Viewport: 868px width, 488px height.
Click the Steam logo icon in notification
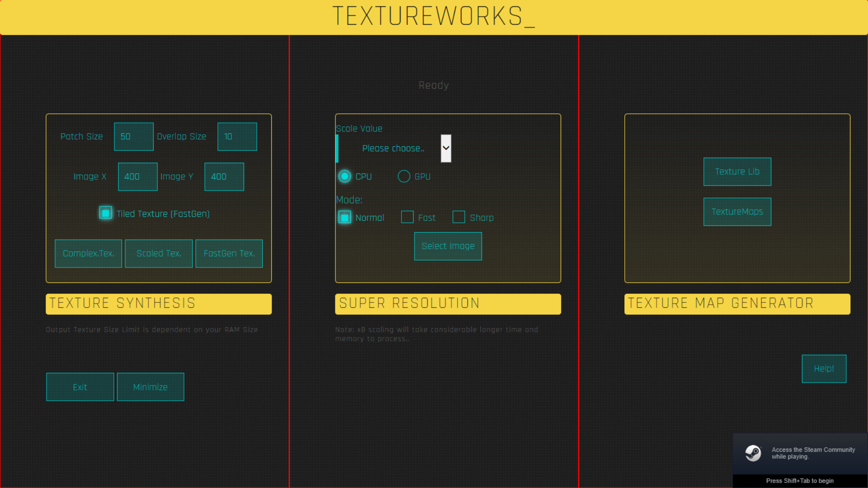753,453
